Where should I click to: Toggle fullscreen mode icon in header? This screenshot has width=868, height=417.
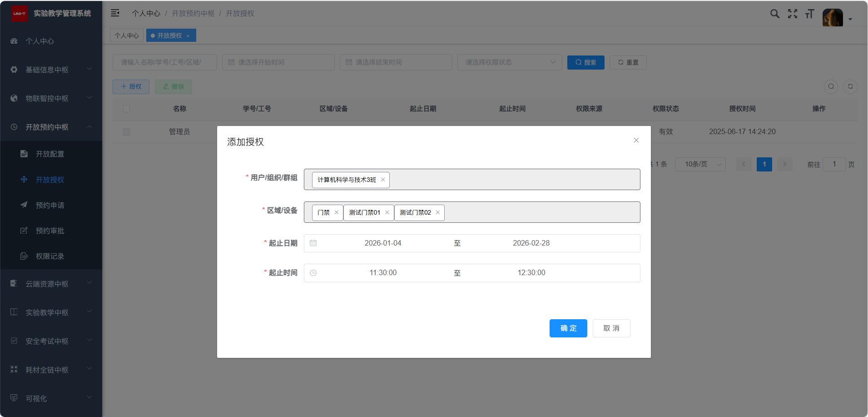[792, 14]
